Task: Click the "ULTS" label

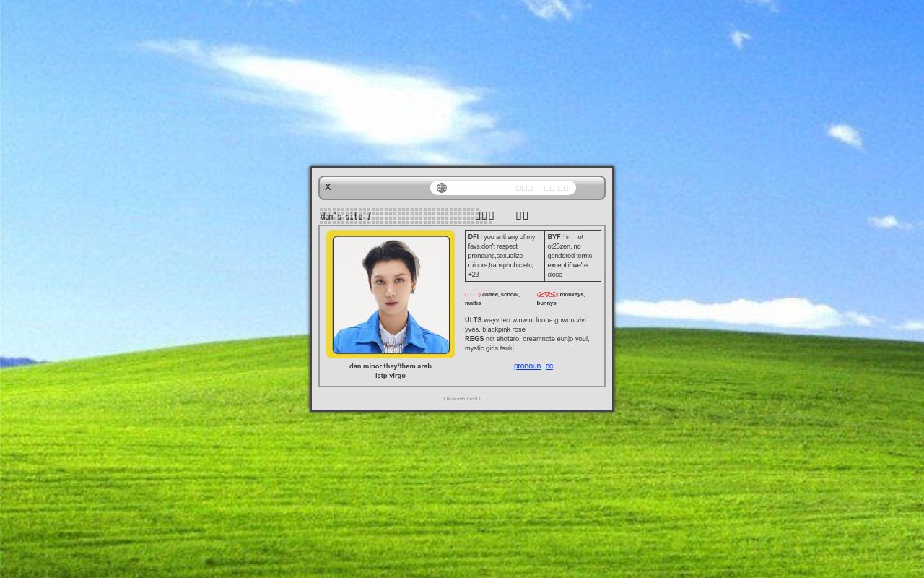Action: 473,320
